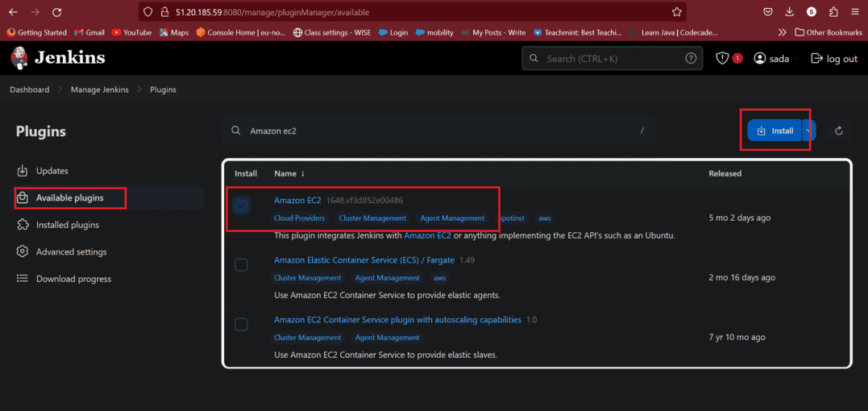
Task: Go to Dashboard breadcrumb
Action: point(29,89)
